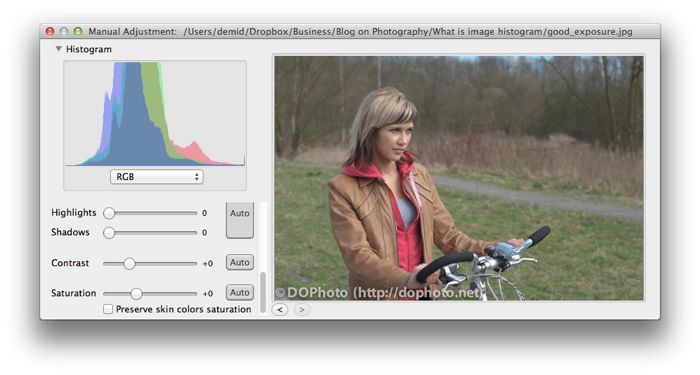Collapse the Histogram disclosure triangle
Screen dimensions: 700x375
click(58, 49)
